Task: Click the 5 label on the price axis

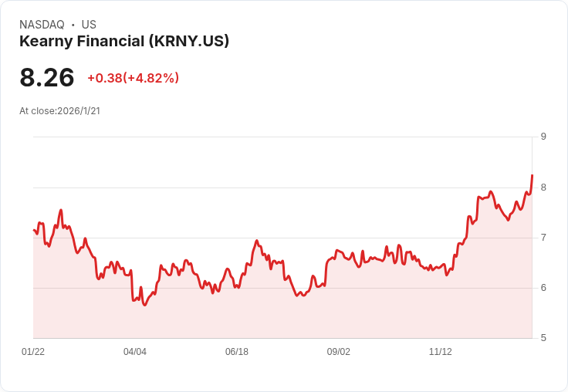Action: tap(543, 338)
